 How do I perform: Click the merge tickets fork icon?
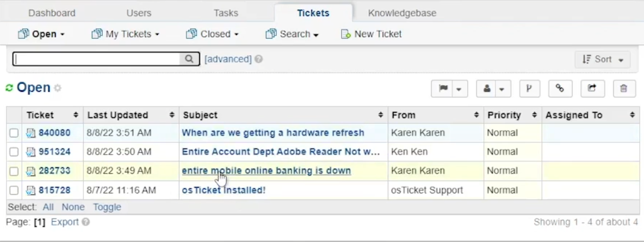click(529, 88)
